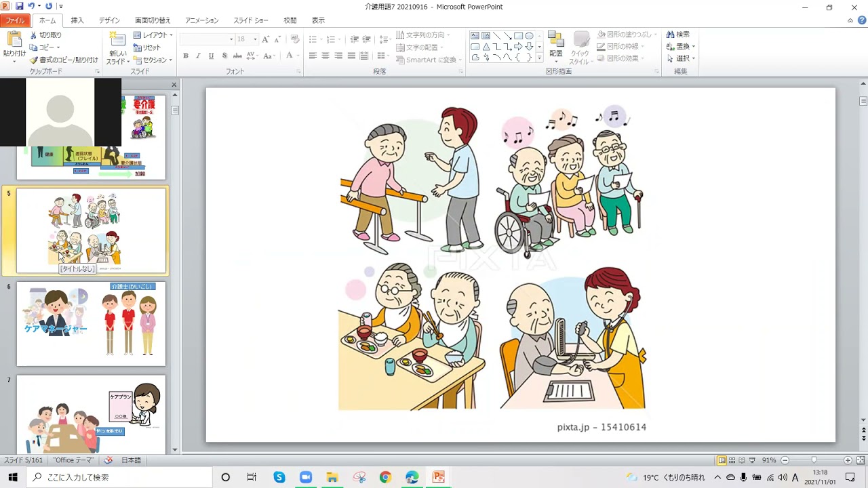Click the Undo icon in quick access toolbar
This screenshot has width=868, height=488.
(x=31, y=6)
